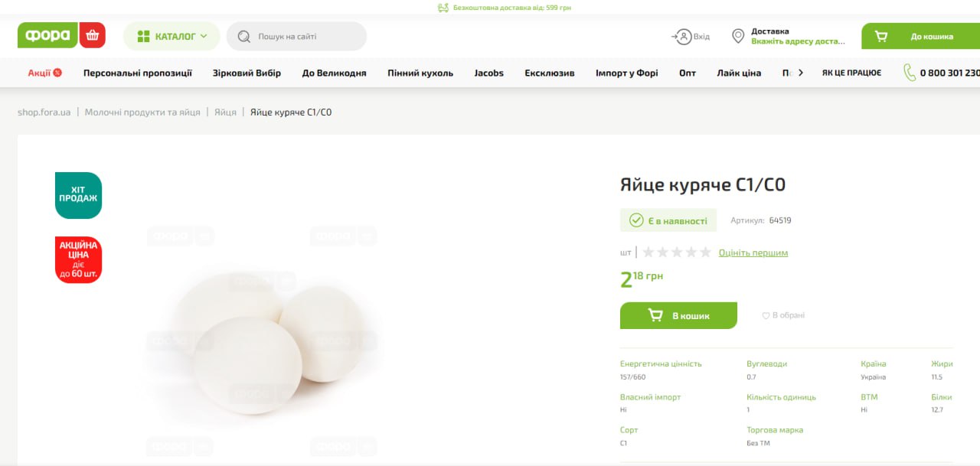Viewport: 980px width, 466px height.
Task: Expand the КАТАЛОГ dropdown
Action: 171,36
